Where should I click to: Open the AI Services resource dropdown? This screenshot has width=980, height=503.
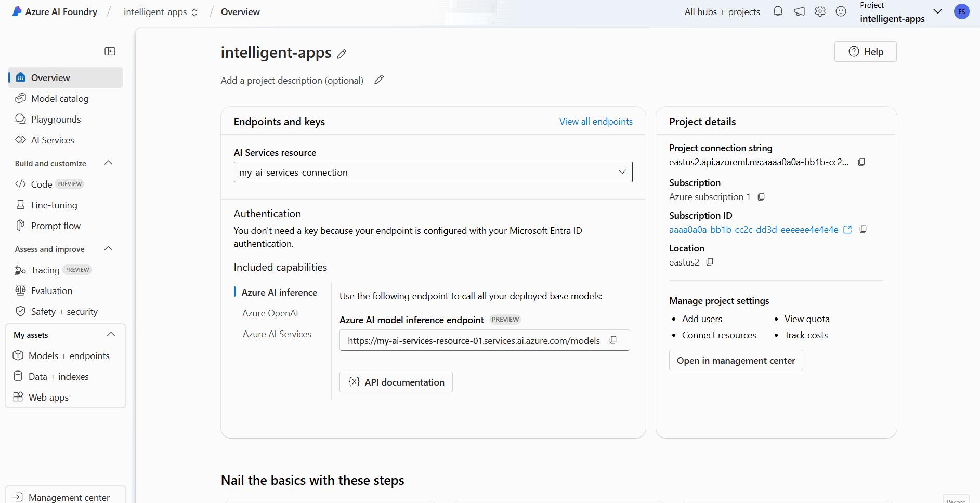(622, 172)
